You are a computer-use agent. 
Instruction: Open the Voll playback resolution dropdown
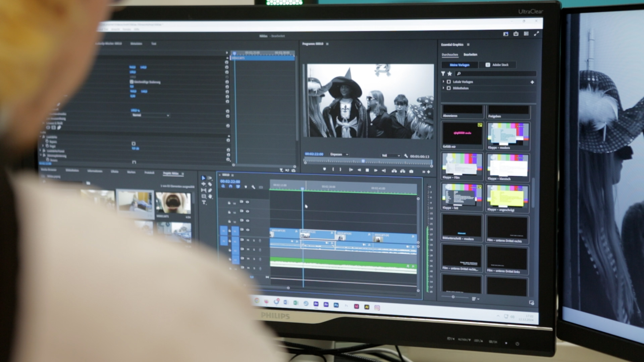pos(391,156)
